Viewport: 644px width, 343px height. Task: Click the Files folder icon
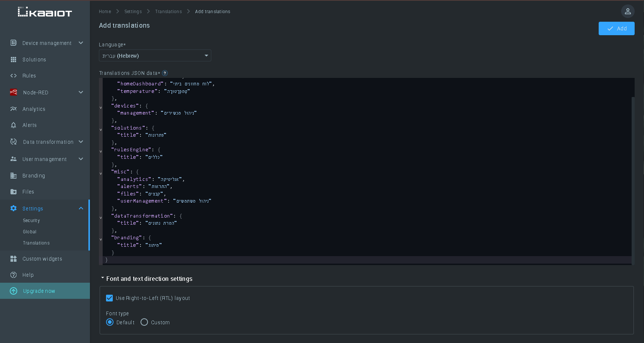click(x=13, y=192)
